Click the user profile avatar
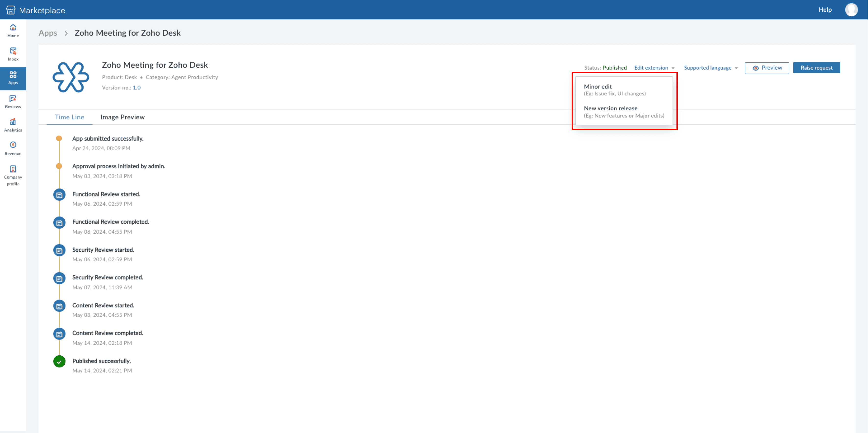868x433 pixels. coord(851,10)
